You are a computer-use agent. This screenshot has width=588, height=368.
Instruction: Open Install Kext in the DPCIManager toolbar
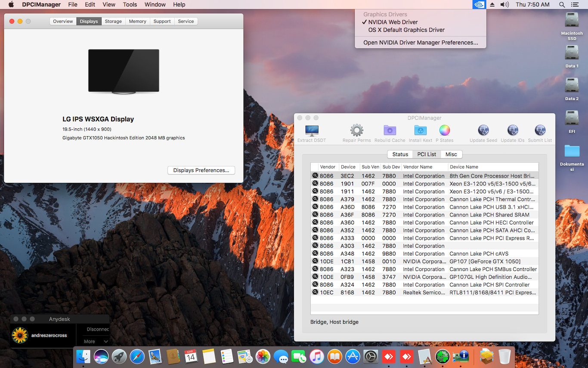[420, 131]
